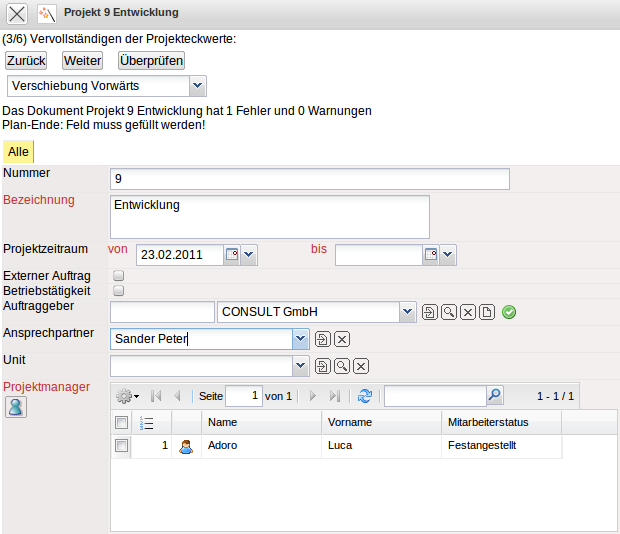Sort by the Name column header

[x=262, y=423]
